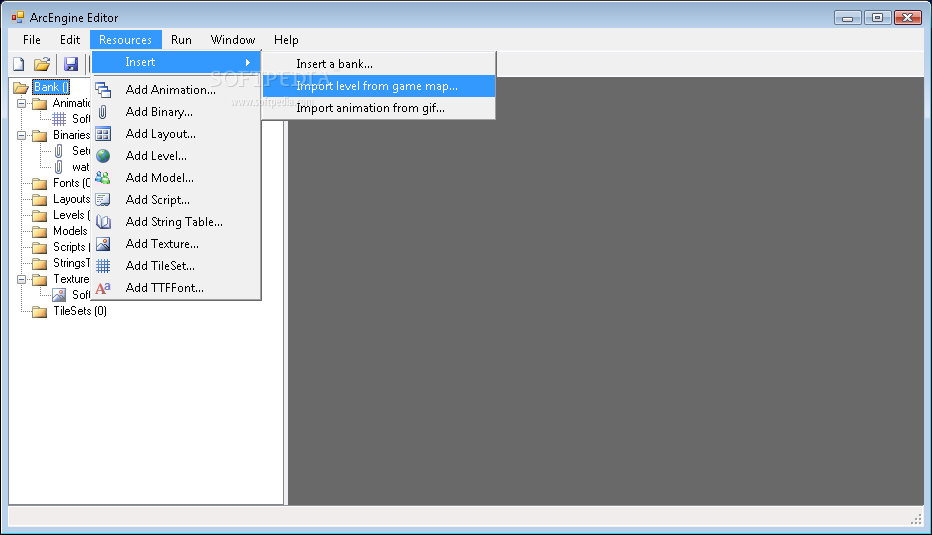The width and height of the screenshot is (932, 535).
Task: Click the TileSets folder icon
Action: point(40,311)
